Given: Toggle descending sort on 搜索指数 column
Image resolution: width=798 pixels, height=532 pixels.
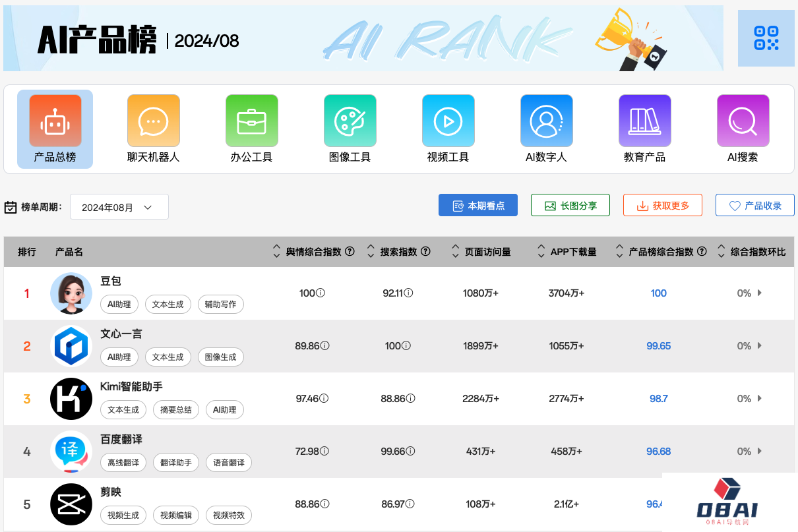Looking at the screenshot, I should [371, 254].
